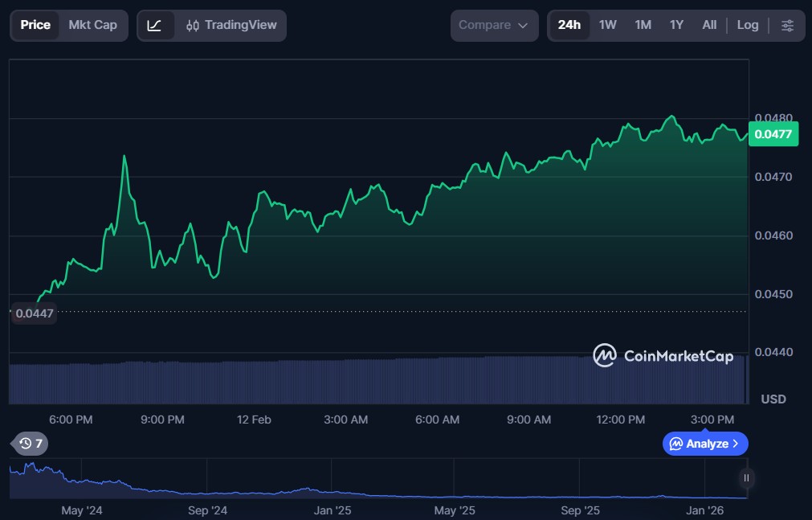
Task: Select the 1W time range
Action: 608,26
